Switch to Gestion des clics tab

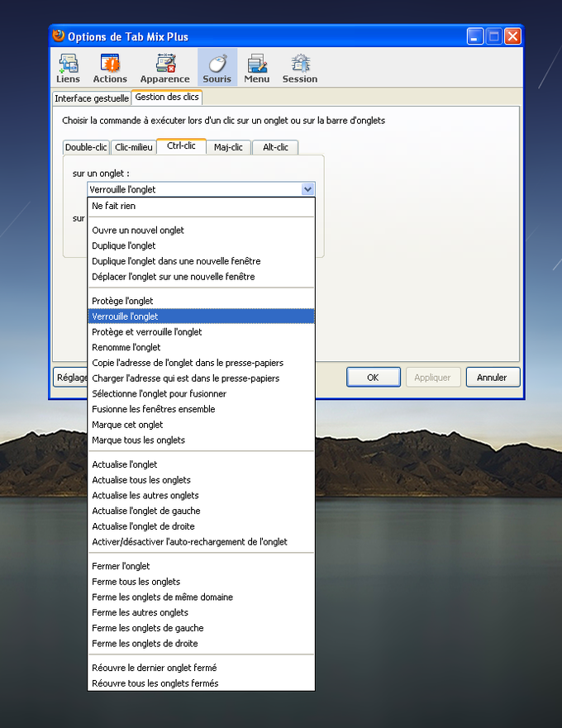[x=167, y=97]
